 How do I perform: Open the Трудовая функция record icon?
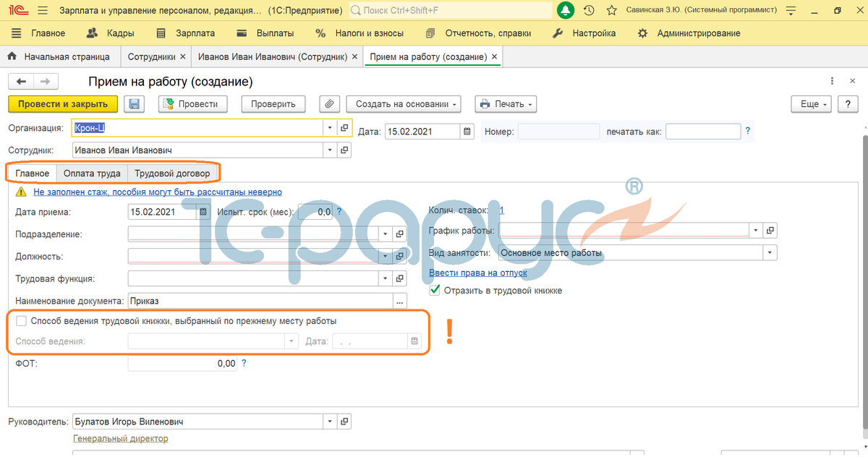click(400, 278)
